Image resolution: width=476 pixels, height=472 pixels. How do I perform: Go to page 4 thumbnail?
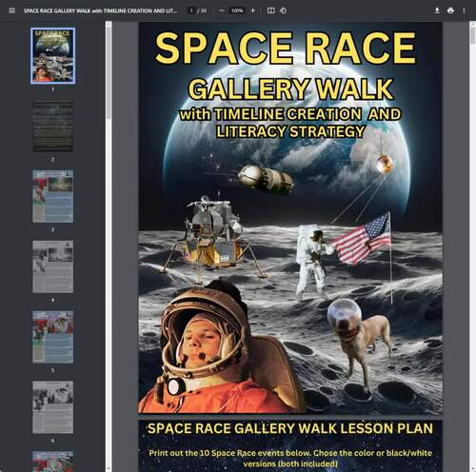[x=53, y=266]
